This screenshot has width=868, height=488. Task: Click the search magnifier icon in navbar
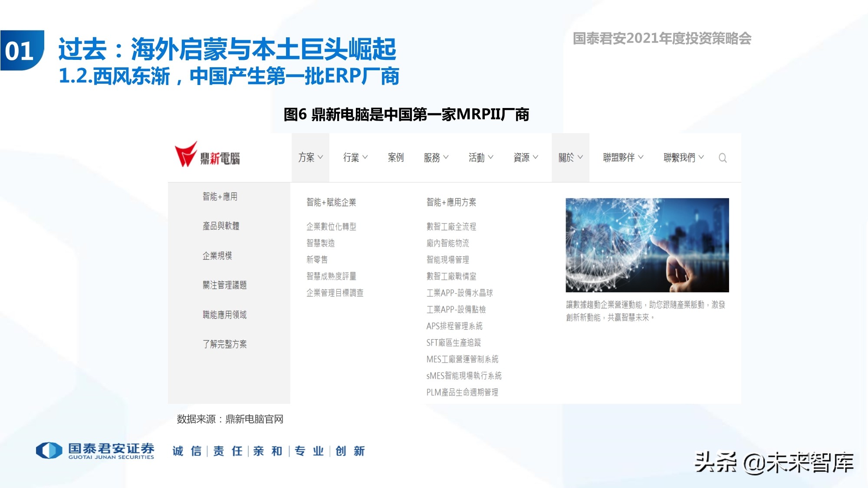click(x=723, y=158)
